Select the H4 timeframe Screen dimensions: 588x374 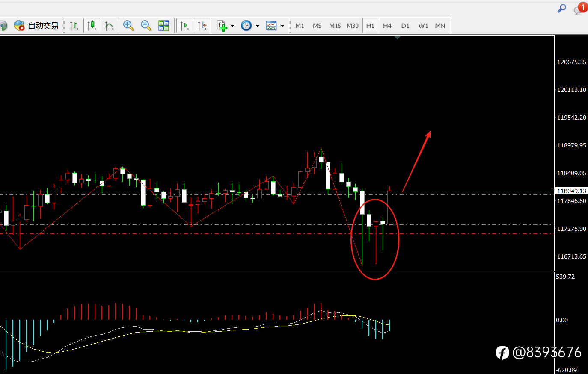click(x=387, y=26)
